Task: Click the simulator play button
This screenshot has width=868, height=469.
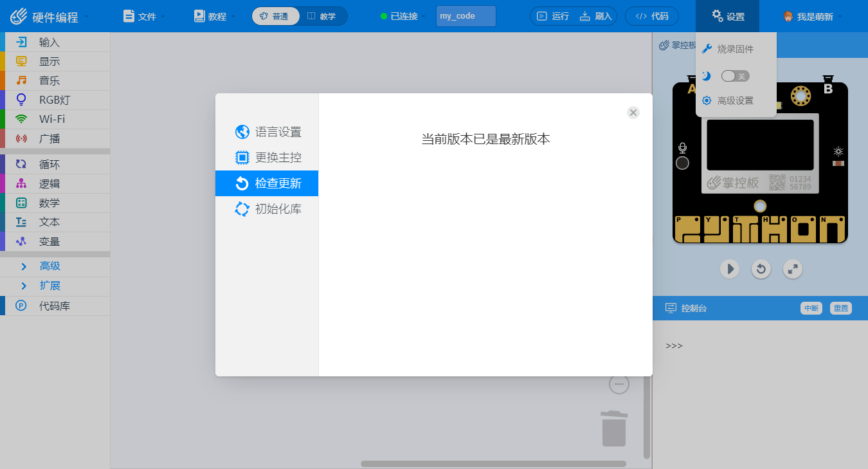Action: click(x=729, y=268)
